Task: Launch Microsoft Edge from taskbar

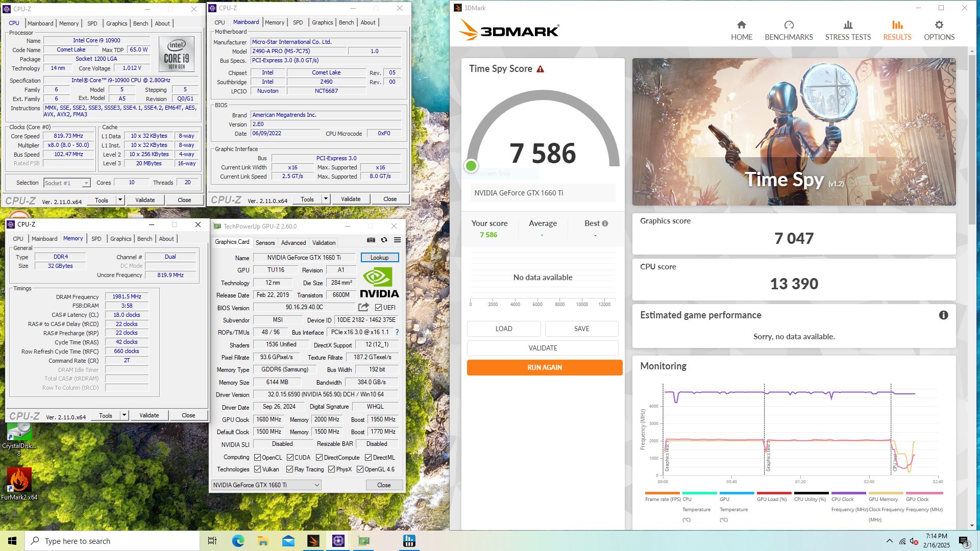Action: 238,541
